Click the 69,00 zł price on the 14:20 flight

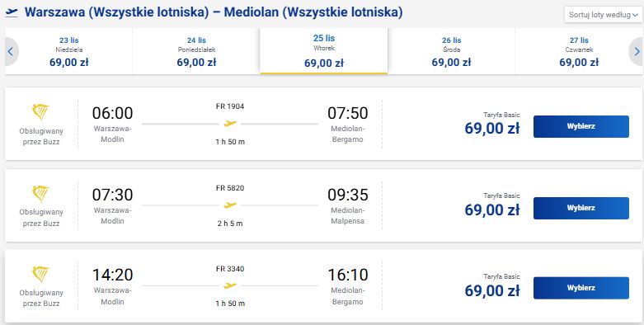(x=492, y=291)
